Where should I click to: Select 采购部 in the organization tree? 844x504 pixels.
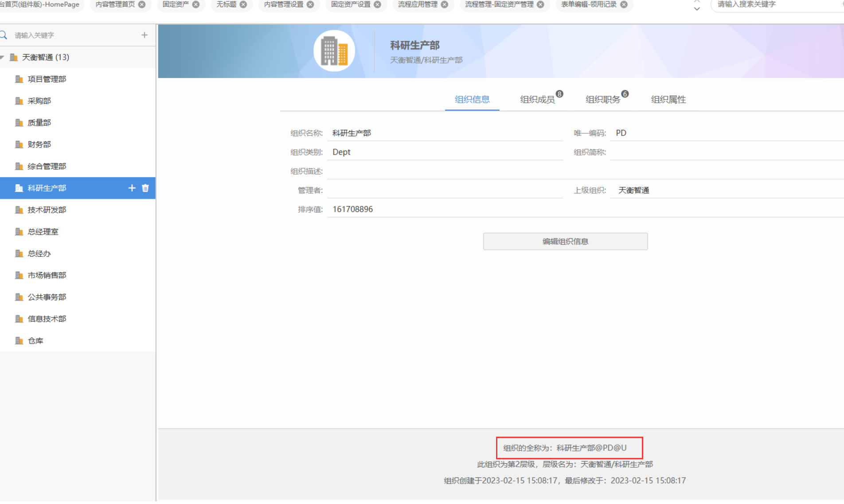[x=78, y=101]
